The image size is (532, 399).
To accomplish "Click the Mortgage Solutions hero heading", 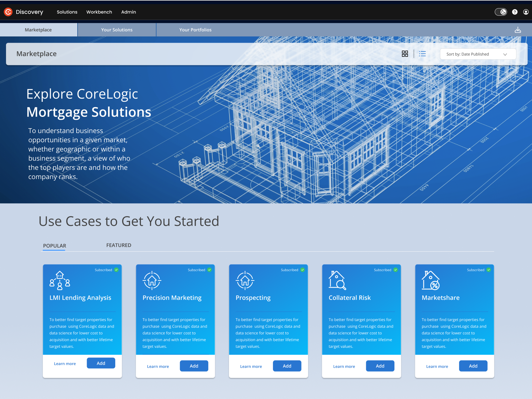I will (x=89, y=112).
